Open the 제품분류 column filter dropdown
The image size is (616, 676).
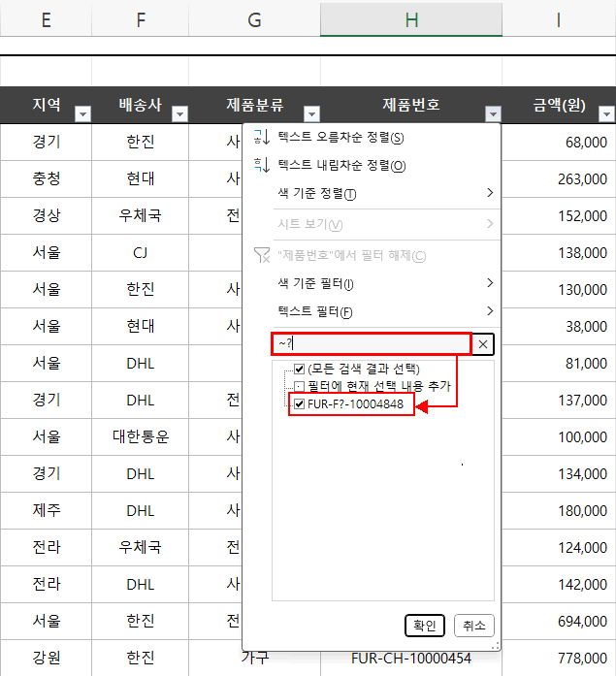(x=311, y=113)
